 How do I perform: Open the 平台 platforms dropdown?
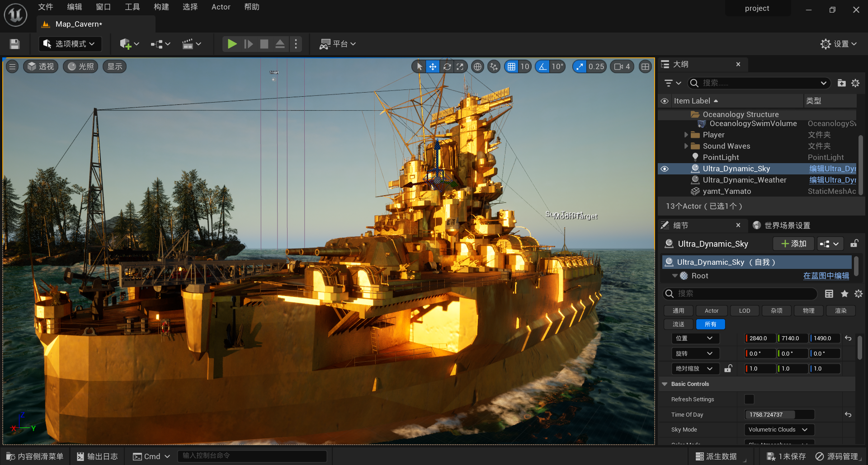coord(338,44)
